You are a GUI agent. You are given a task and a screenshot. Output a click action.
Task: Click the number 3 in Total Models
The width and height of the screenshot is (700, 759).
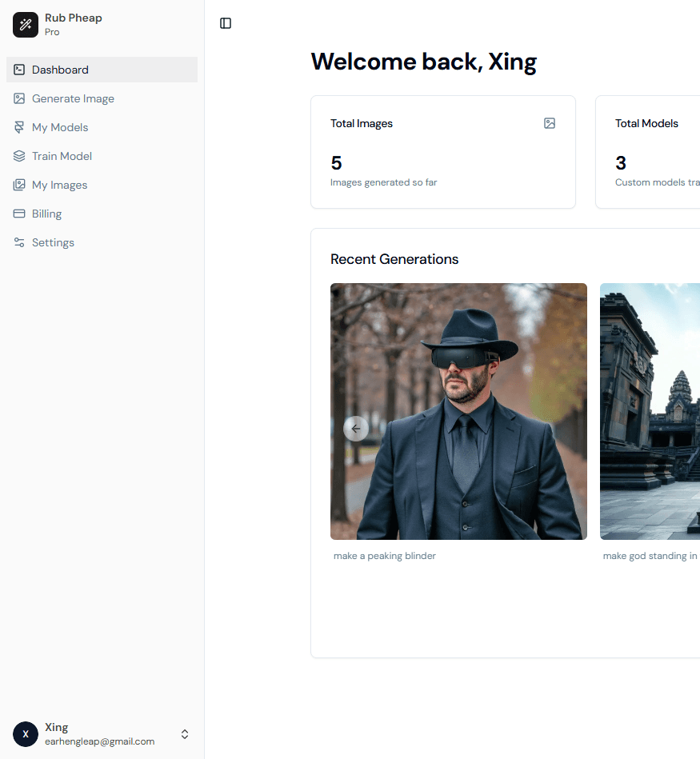pyautogui.click(x=621, y=163)
